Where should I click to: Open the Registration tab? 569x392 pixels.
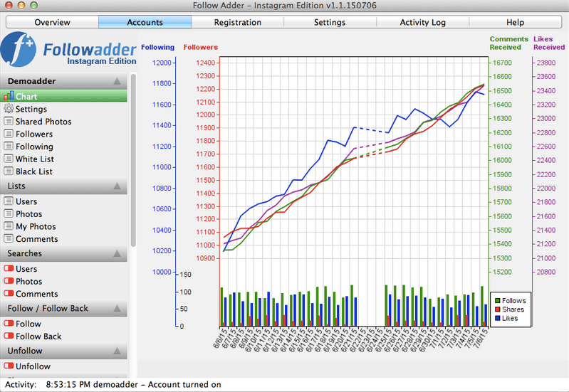(x=238, y=22)
